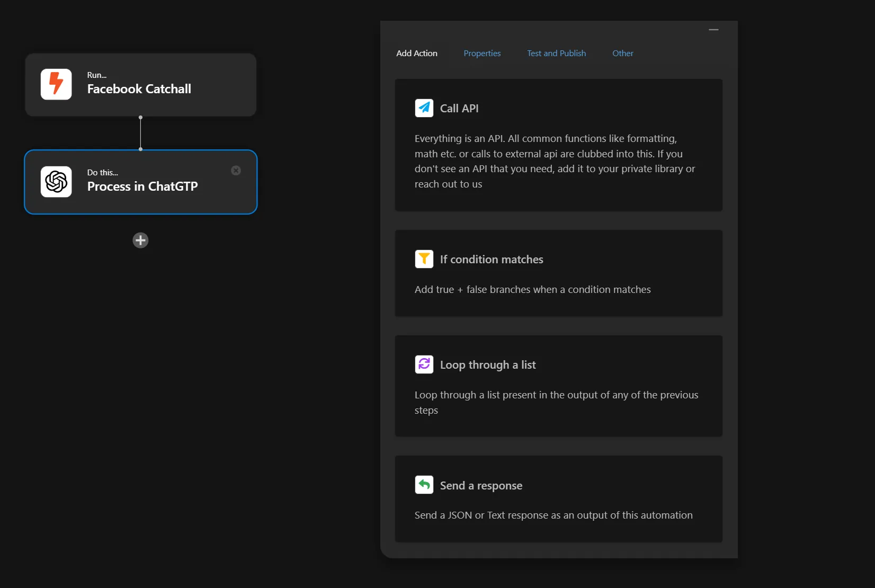The height and width of the screenshot is (588, 875).
Task: Click the green reply arrow icon
Action: 424,485
